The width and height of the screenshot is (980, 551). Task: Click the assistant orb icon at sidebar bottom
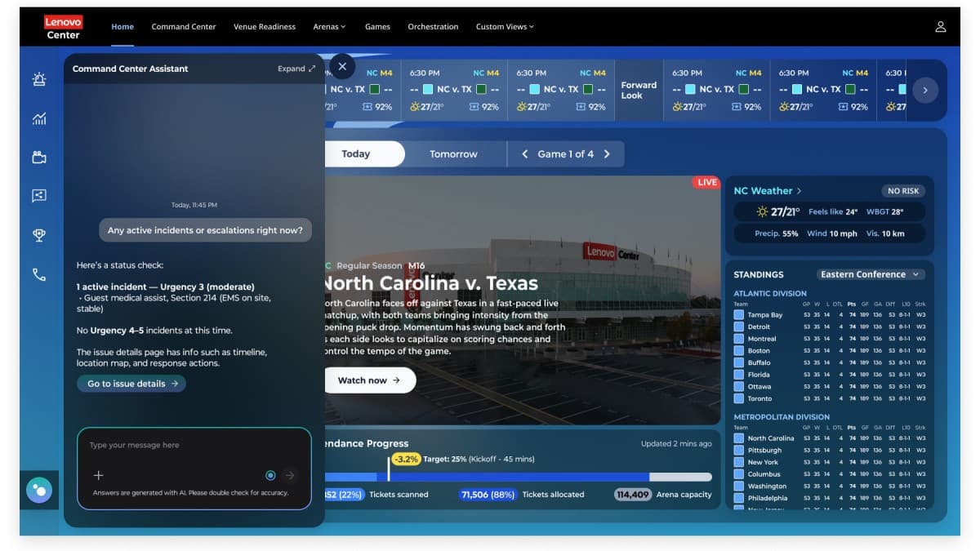click(39, 490)
